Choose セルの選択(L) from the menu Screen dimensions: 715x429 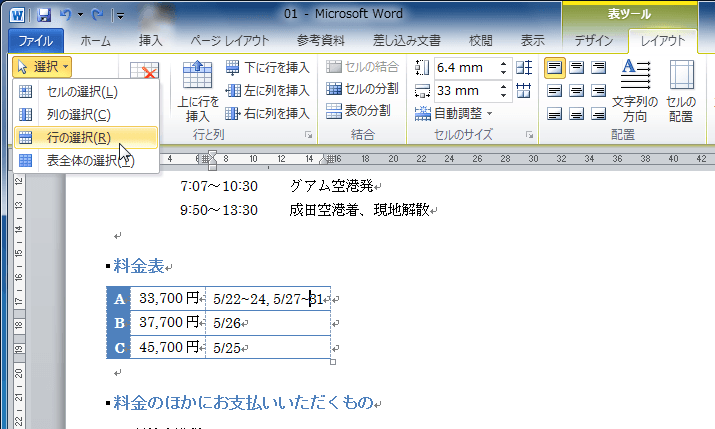86,92
